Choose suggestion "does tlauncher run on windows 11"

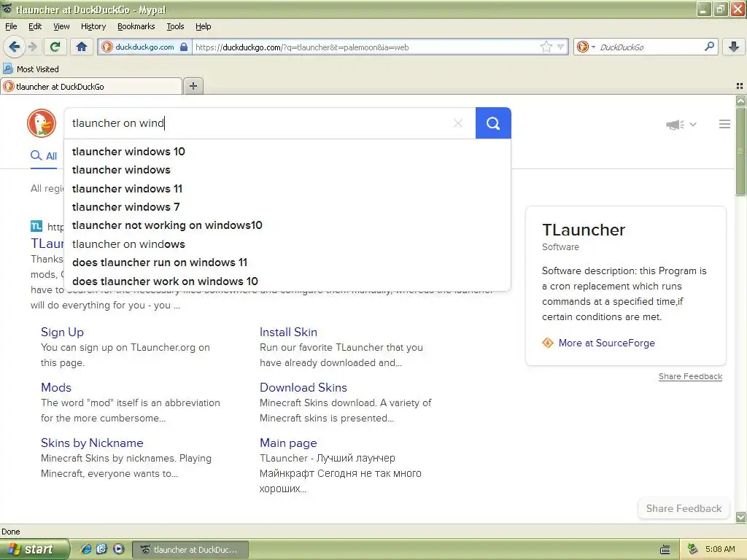(287, 262)
